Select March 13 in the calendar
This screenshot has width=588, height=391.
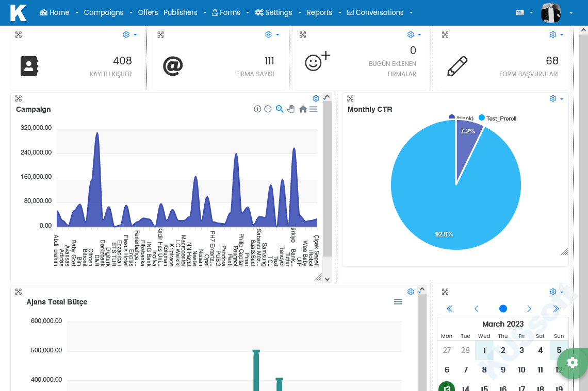(x=447, y=387)
